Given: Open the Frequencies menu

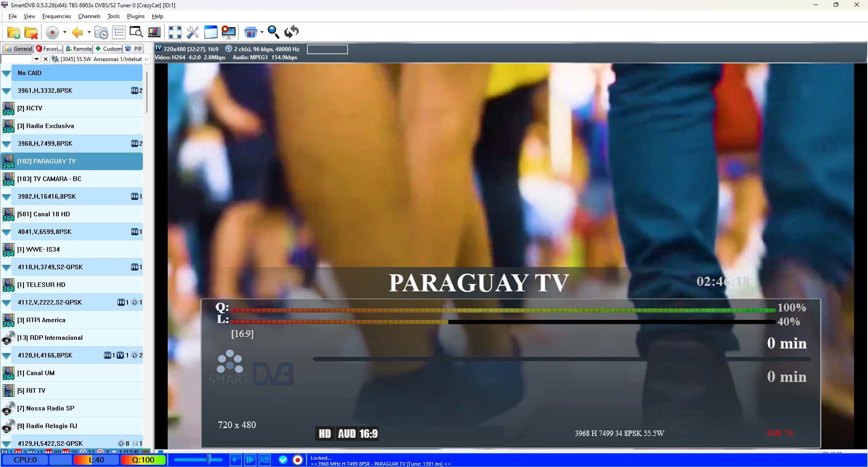Looking at the screenshot, I should pos(57,16).
